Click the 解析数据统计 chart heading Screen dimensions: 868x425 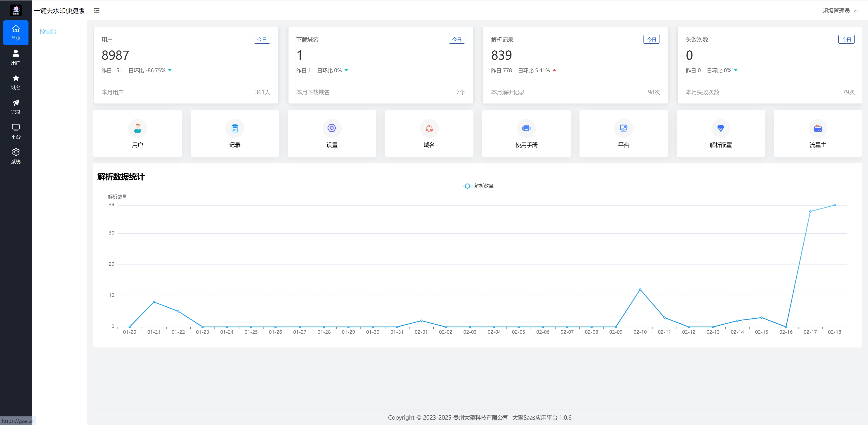tap(121, 177)
